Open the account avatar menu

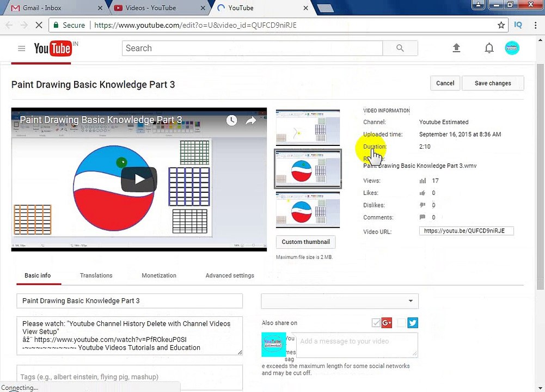coord(512,48)
